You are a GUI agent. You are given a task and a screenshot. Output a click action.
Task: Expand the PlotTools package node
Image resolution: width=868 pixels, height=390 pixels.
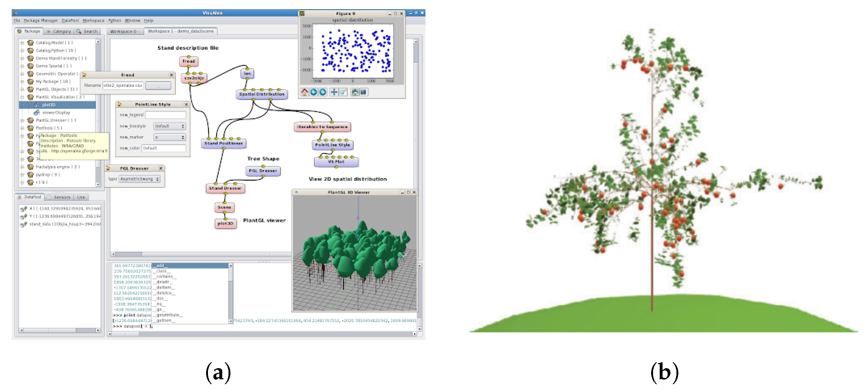click(22, 128)
